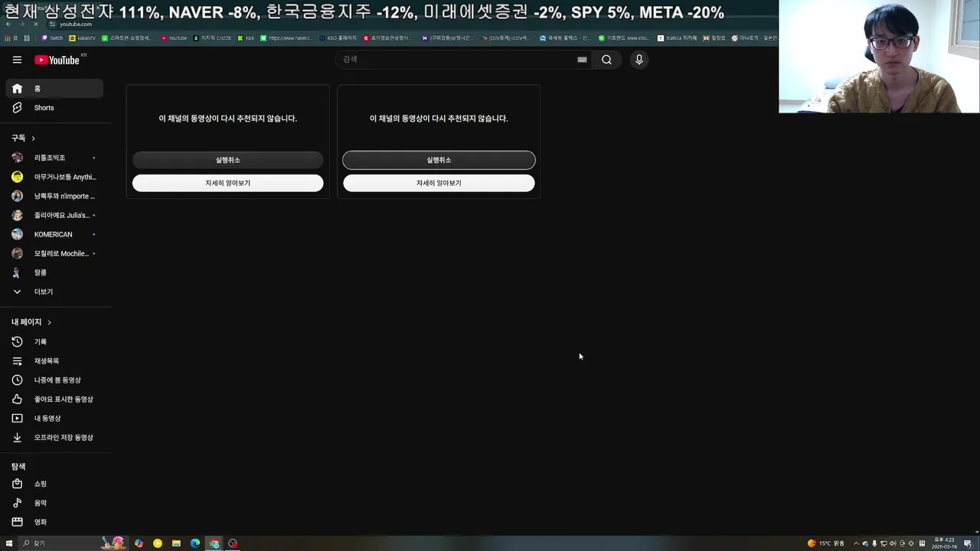
Task: Open the YouTube hamburger guide menu
Action: pos(17,60)
